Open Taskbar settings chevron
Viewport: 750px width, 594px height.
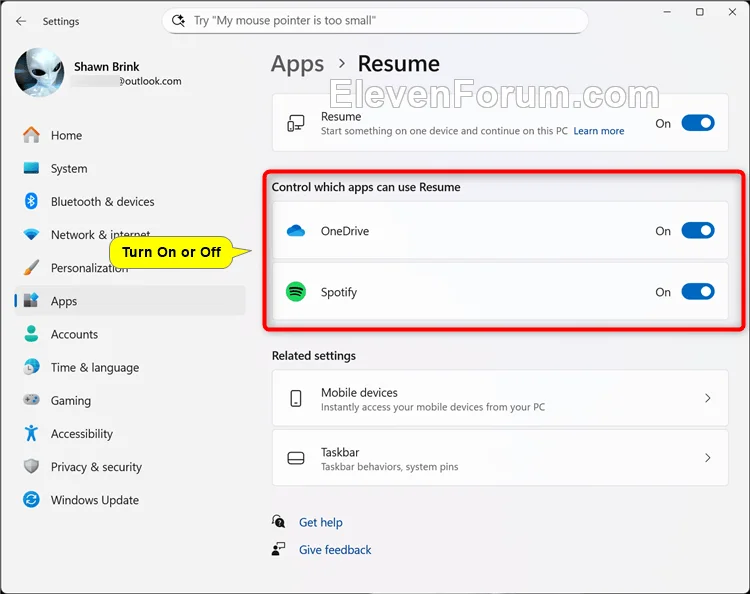[x=707, y=458]
